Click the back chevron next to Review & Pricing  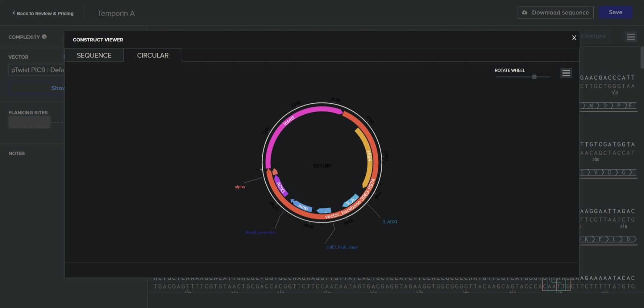tap(14, 13)
